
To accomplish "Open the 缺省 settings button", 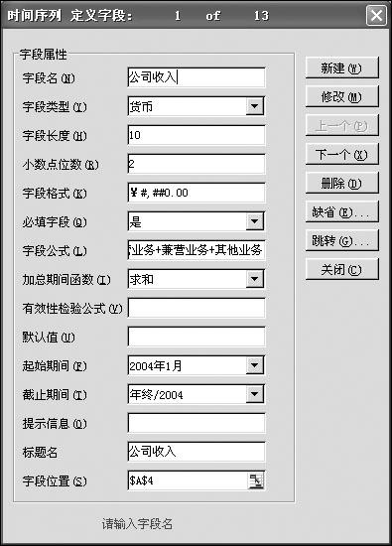I will tap(341, 212).
